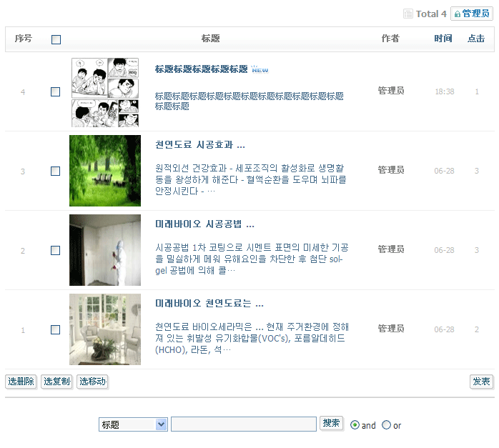This screenshot has width=499, height=448.
Task: Click the excerpt starting 원적외선 건강효과
Action: [250, 179]
